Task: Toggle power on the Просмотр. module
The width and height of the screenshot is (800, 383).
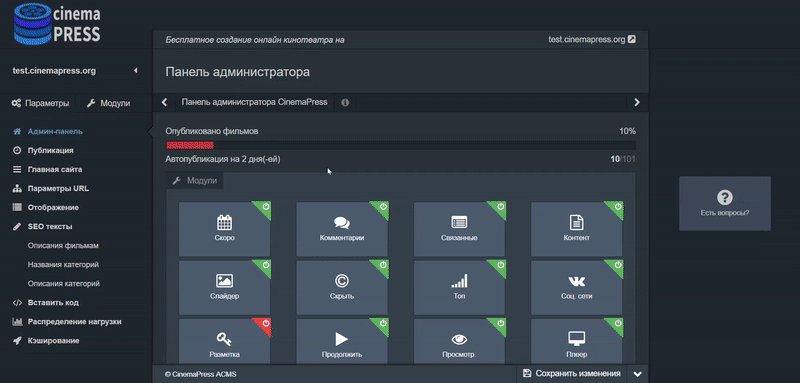Action: point(501,323)
